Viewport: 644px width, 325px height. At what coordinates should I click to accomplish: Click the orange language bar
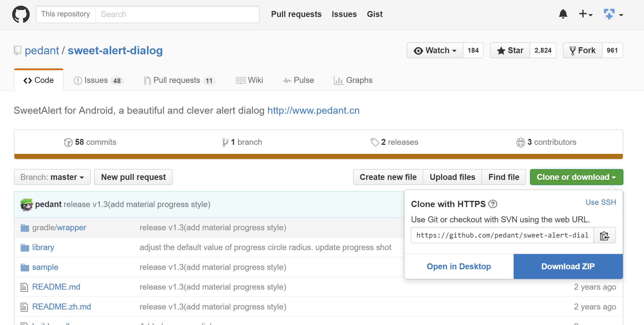pyautogui.click(x=318, y=156)
